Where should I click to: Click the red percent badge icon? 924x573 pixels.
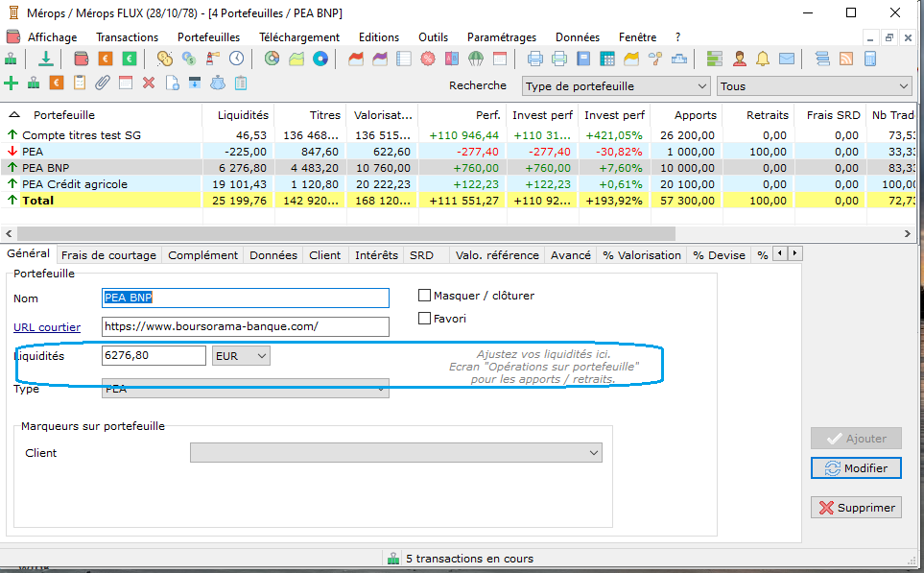coord(428,59)
